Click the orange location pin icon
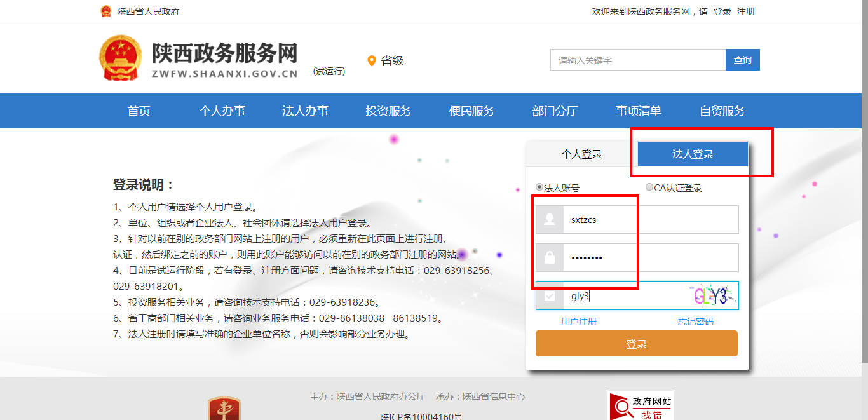 [x=372, y=61]
